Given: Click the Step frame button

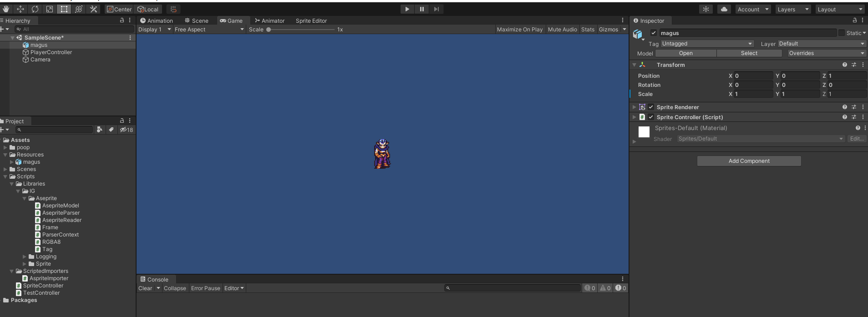Looking at the screenshot, I should point(436,9).
